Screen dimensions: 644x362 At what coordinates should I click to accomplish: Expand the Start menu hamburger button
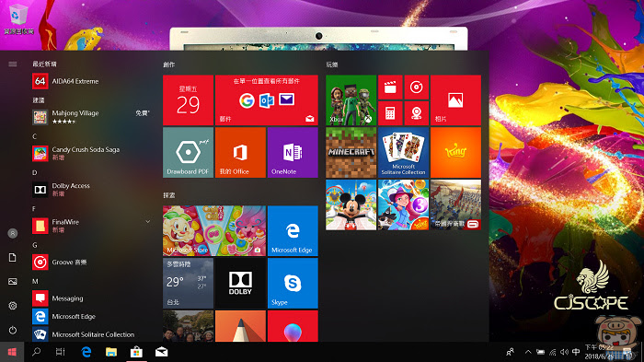coord(13,64)
